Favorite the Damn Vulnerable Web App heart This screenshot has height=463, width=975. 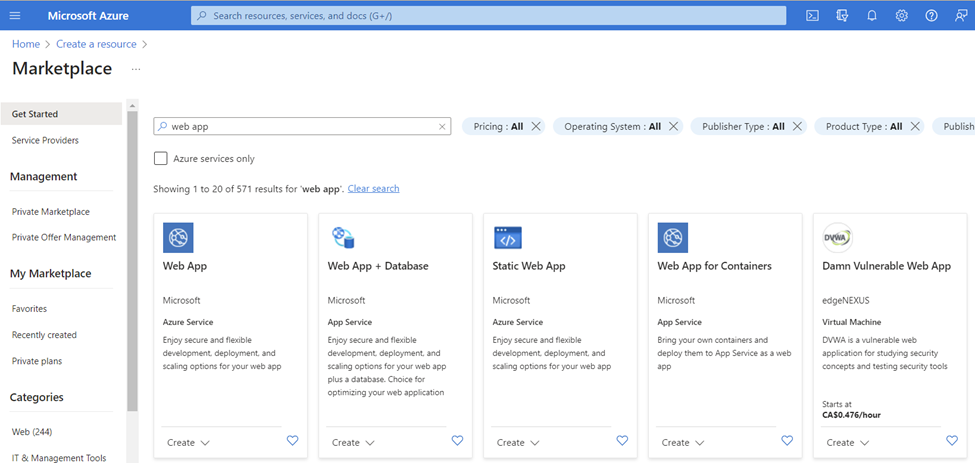pos(952,441)
